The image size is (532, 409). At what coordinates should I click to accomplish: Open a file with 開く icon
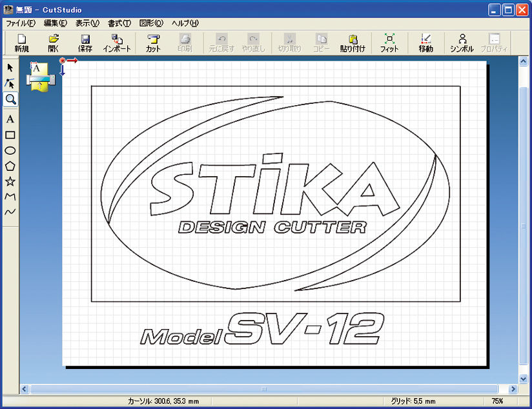(53, 43)
